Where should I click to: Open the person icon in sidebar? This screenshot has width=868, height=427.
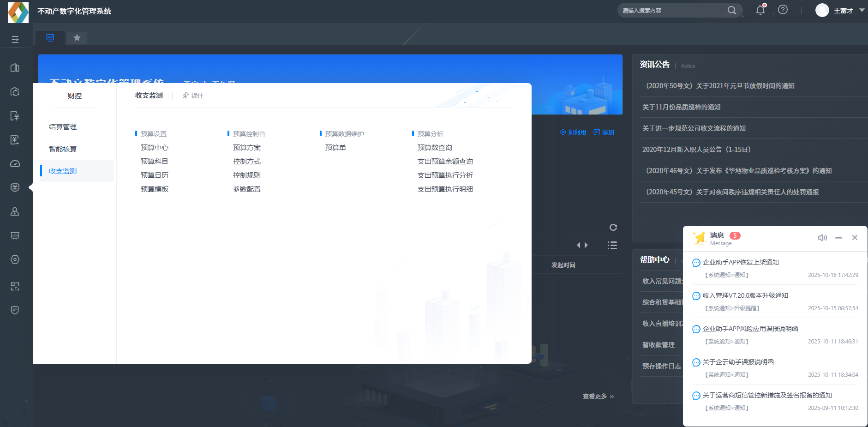15,211
